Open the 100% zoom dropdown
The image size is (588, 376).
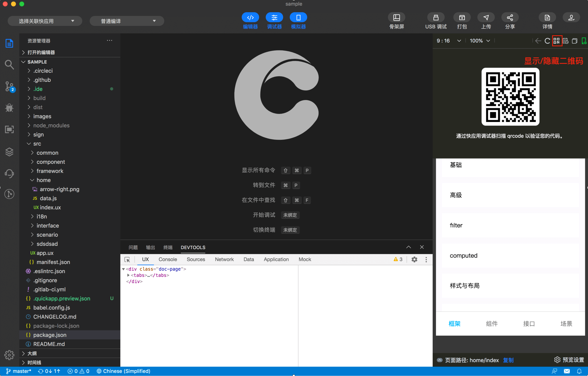480,41
